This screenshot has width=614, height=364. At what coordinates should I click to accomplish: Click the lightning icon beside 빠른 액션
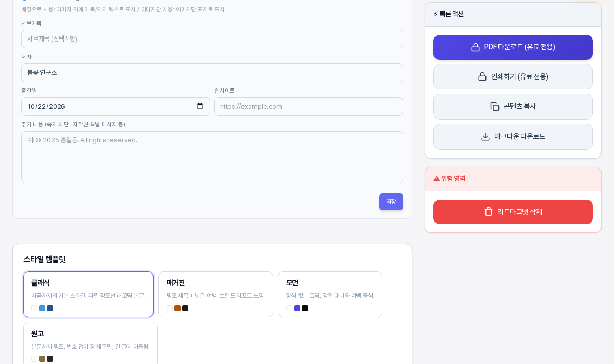coord(436,14)
